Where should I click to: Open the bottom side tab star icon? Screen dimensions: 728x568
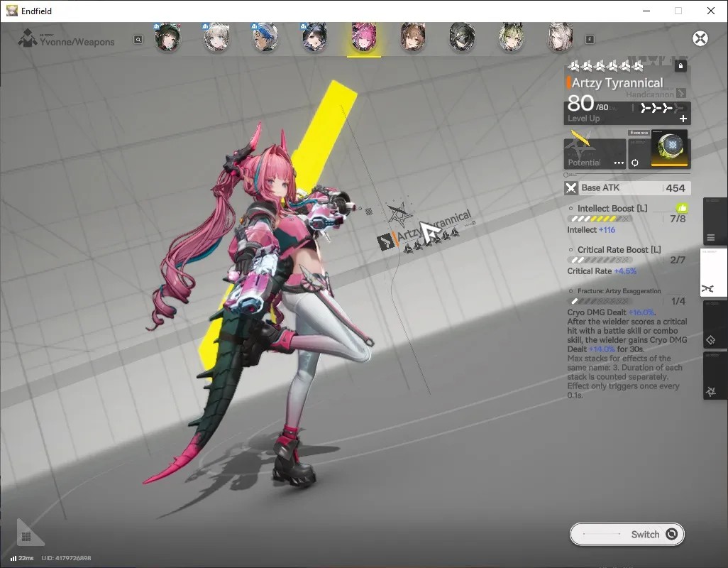pyautogui.click(x=711, y=392)
